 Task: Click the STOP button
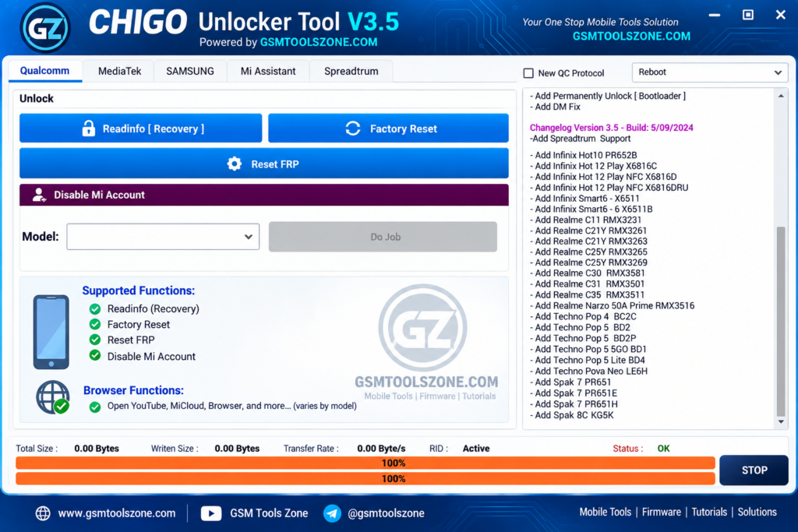point(754,470)
